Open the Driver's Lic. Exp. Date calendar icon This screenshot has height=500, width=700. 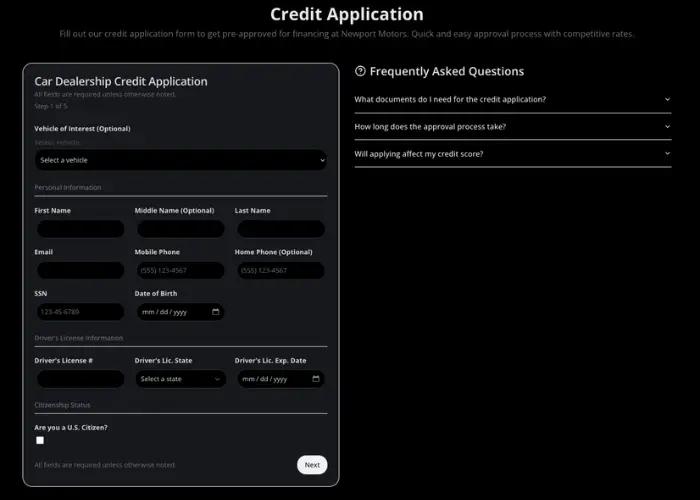[x=316, y=379]
